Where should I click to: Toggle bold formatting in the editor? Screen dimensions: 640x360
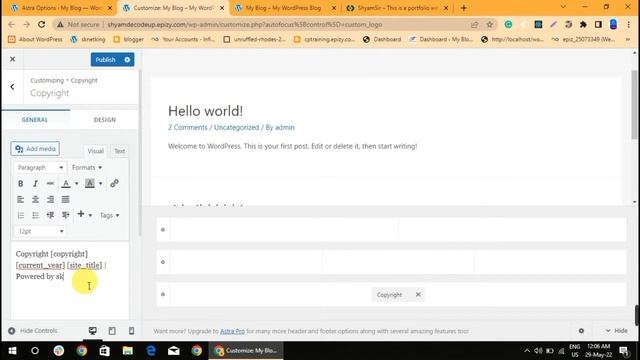(x=20, y=184)
